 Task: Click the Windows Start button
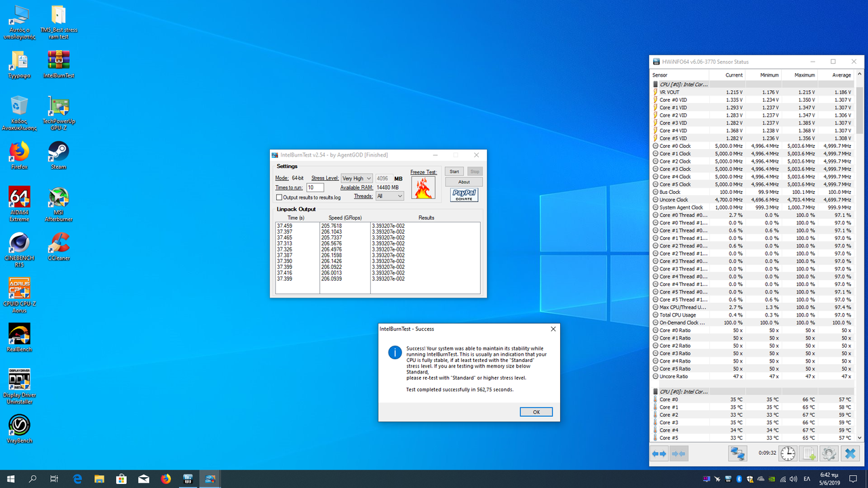pos(11,479)
